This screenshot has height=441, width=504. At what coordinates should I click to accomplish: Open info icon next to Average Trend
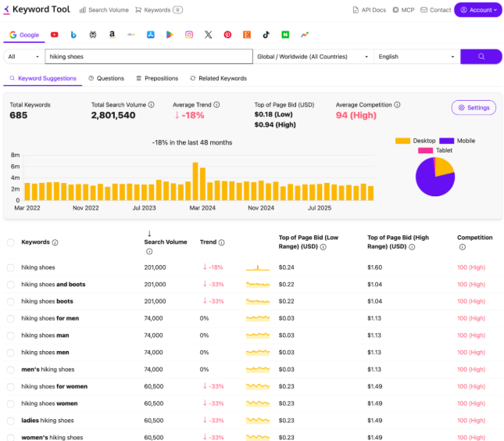click(216, 105)
